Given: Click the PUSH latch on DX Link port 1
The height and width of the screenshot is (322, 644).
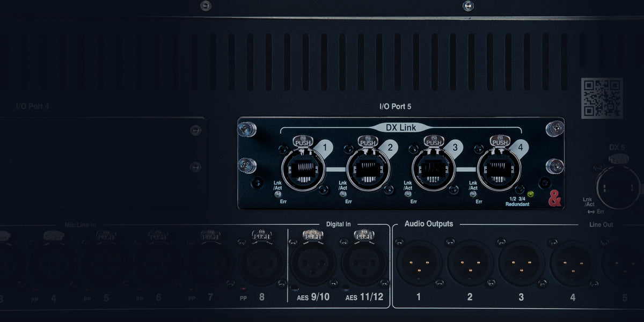Looking at the screenshot, I should (303, 142).
